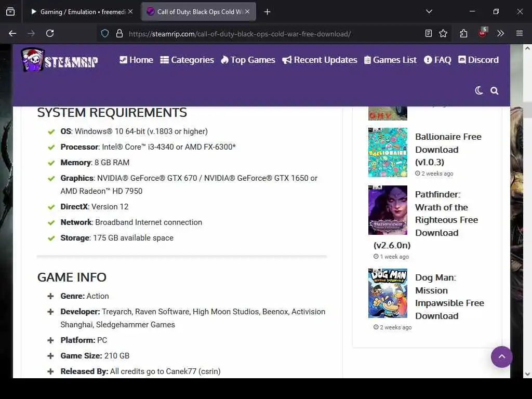Viewport: 532px width, 399px height.
Task: Go to Home in site navigation
Action: (x=137, y=60)
